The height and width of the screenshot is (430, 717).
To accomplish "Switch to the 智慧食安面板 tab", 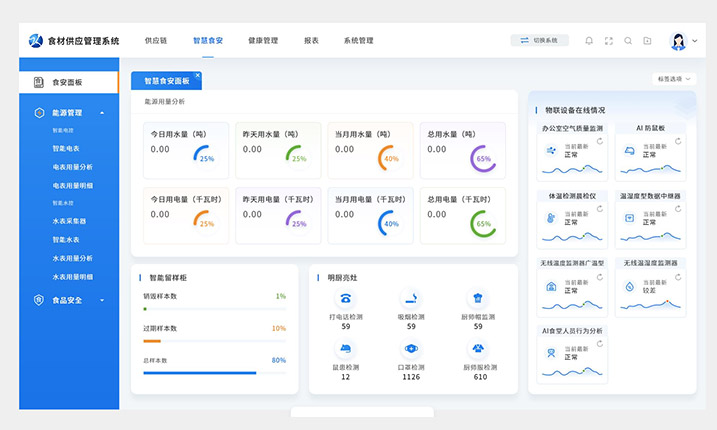I will coord(166,81).
